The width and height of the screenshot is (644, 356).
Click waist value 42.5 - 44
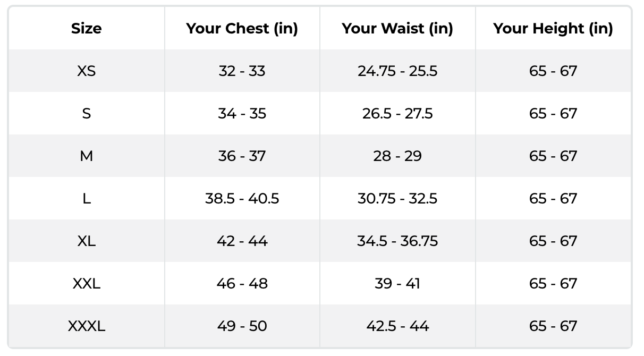397,326
